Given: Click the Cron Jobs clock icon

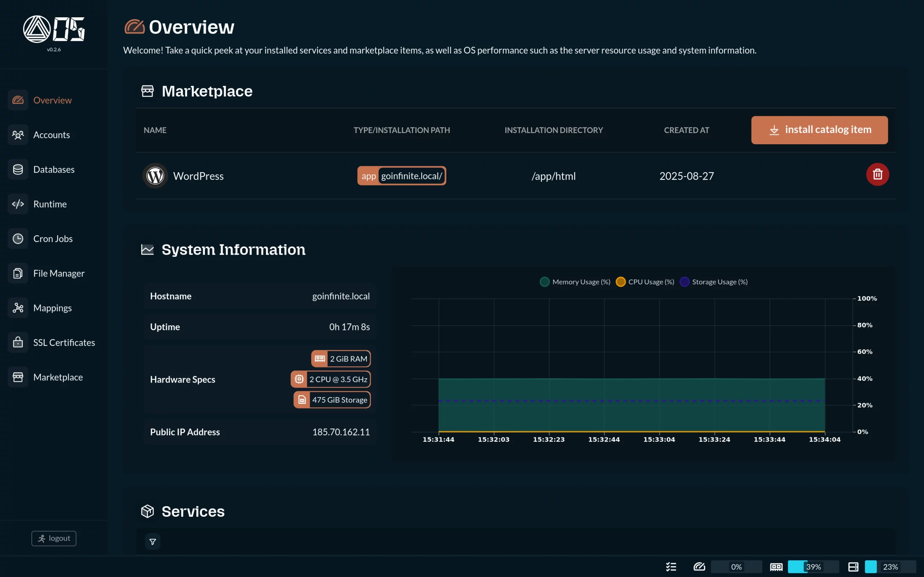Looking at the screenshot, I should click(x=18, y=238).
